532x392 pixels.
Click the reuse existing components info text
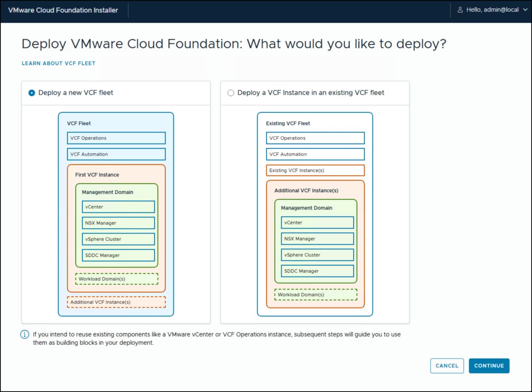coord(217,338)
